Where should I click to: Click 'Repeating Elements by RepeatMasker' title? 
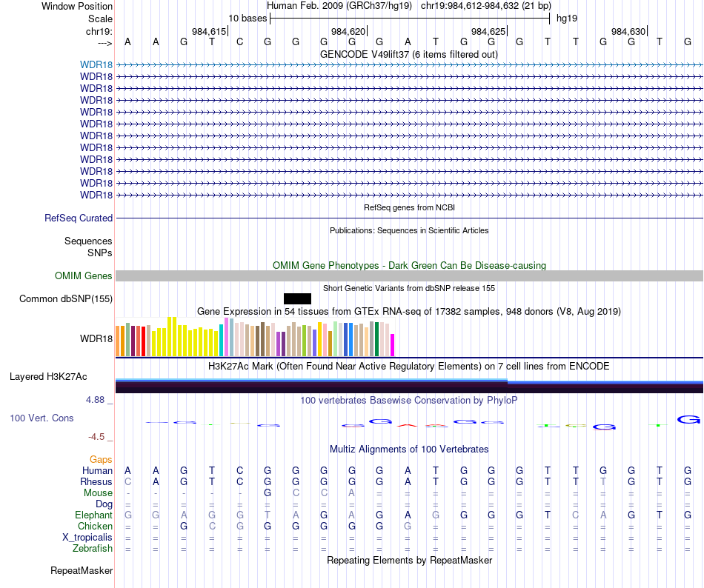pos(409,560)
